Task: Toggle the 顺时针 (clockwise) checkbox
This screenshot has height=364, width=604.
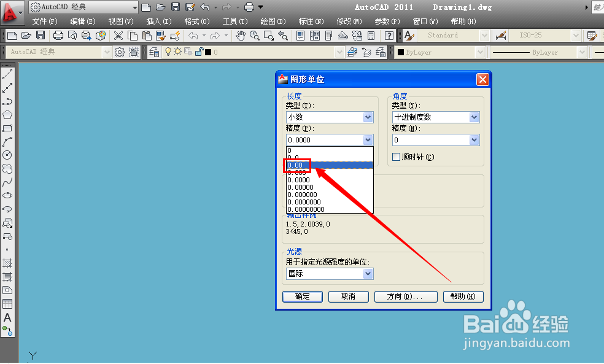Action: coord(396,157)
